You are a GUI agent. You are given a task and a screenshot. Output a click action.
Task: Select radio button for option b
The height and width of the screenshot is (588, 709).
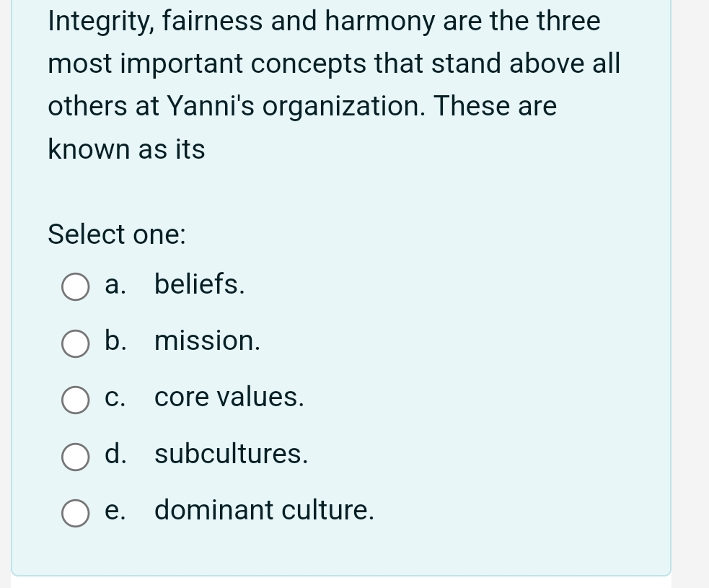[x=75, y=343]
